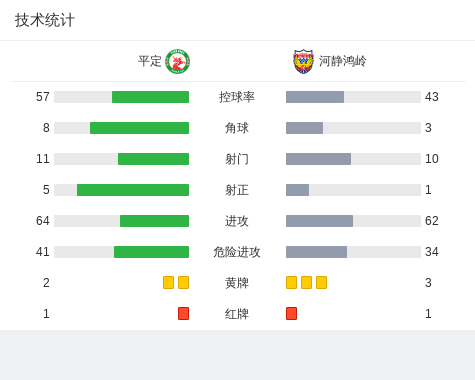
Task: Select the 平定 team name
Action: pos(150,61)
